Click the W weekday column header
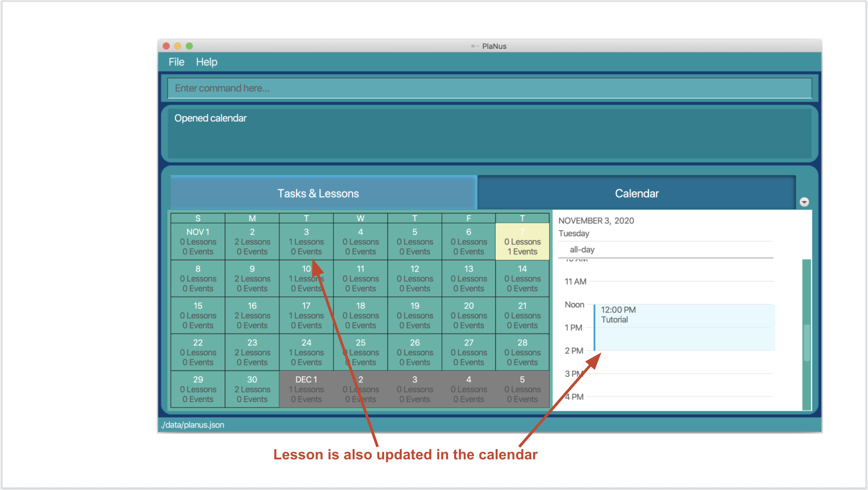Screen dimensions: 868x490 361,218
